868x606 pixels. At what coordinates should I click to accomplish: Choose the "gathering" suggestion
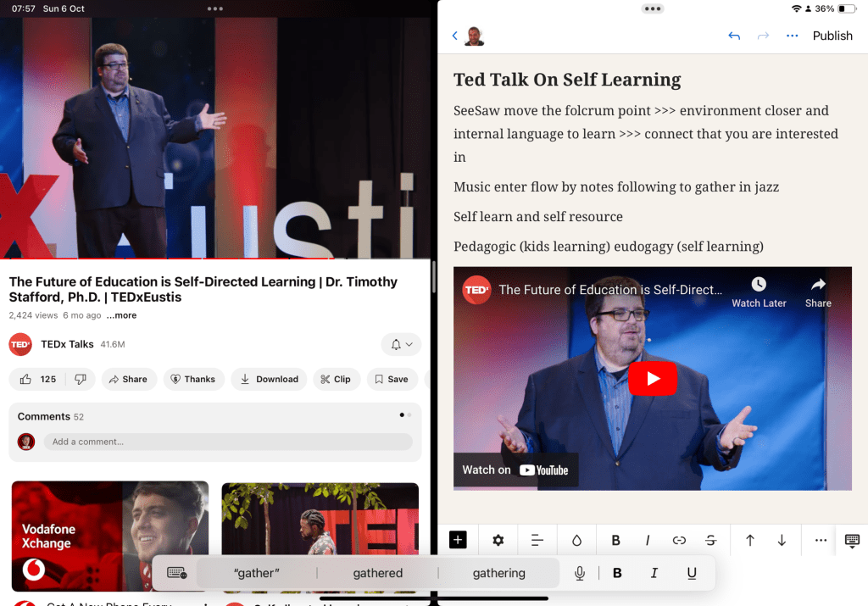point(498,573)
